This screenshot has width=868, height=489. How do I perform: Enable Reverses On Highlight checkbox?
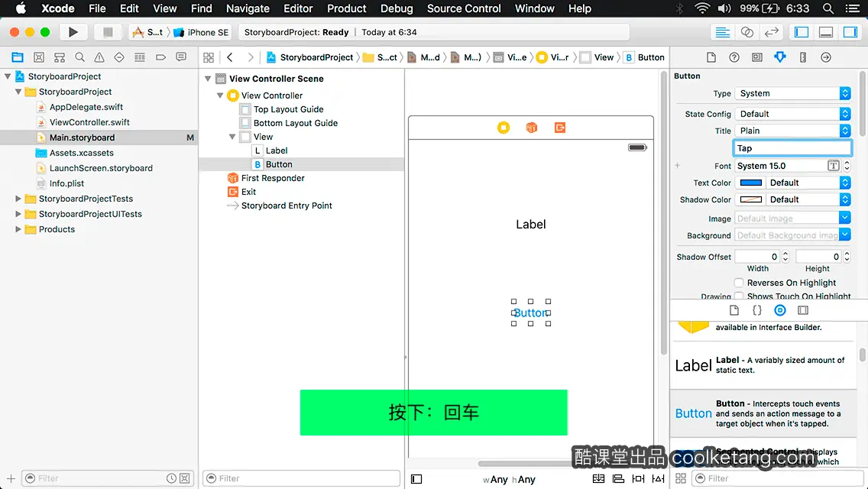click(x=738, y=283)
